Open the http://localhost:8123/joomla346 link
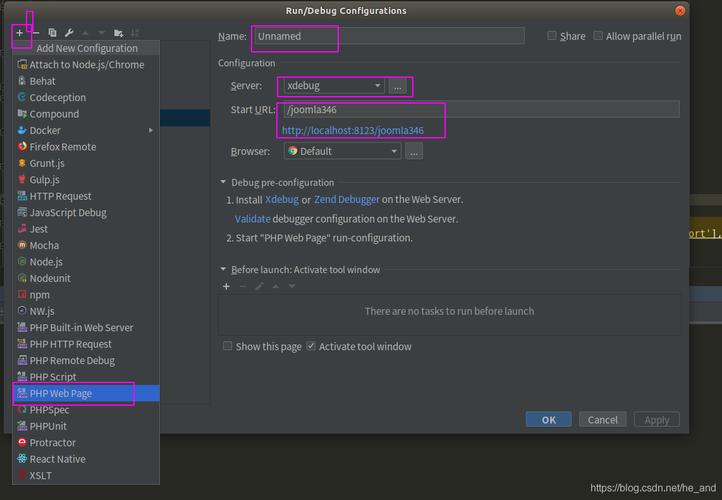 (x=353, y=131)
